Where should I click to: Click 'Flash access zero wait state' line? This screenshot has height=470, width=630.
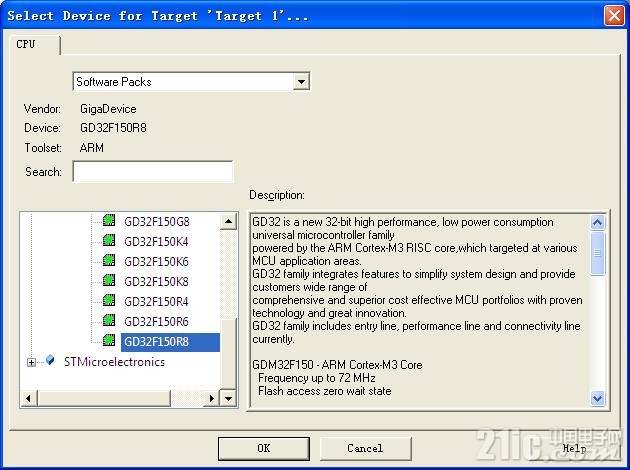click(x=325, y=391)
